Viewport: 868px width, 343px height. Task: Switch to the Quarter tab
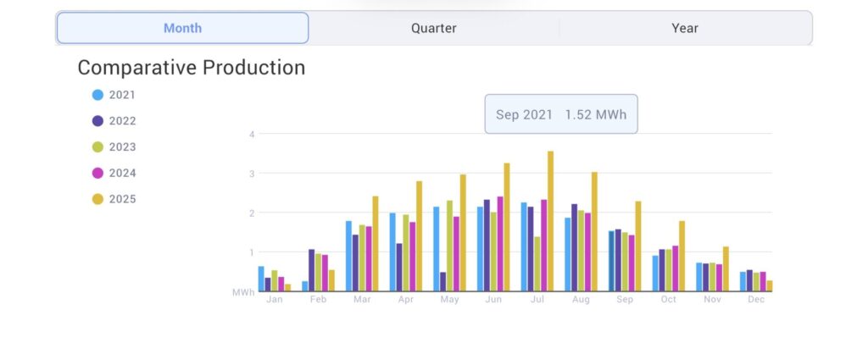433,28
